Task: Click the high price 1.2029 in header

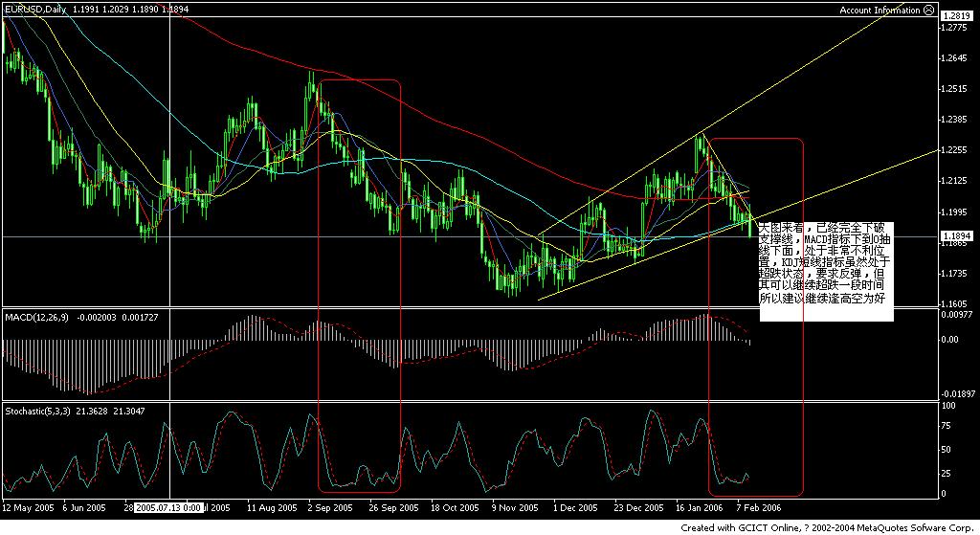Action: click(x=115, y=10)
